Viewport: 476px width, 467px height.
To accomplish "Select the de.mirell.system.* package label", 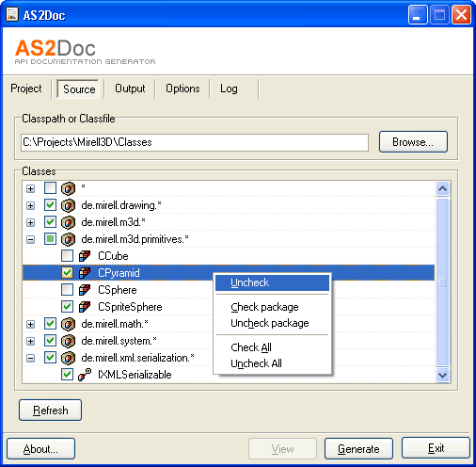I will point(119,341).
